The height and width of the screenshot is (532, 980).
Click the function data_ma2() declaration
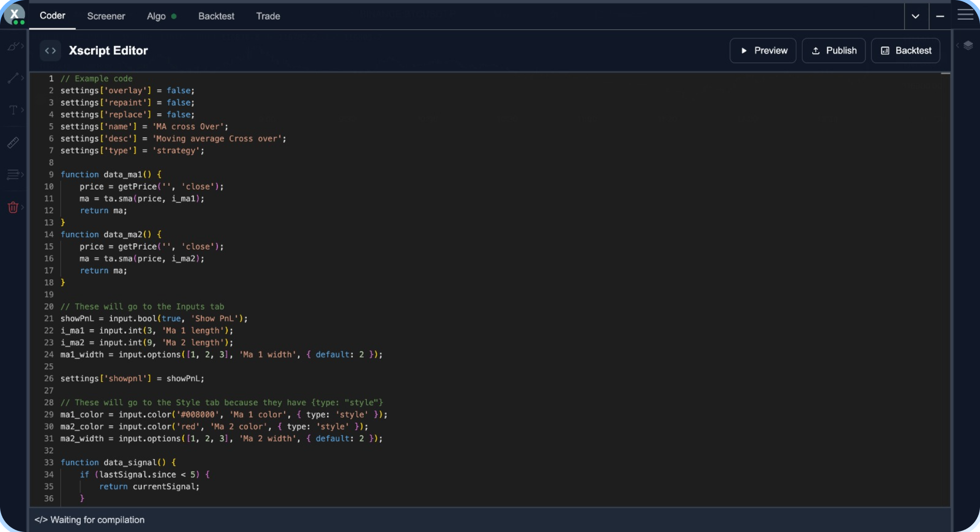point(111,234)
